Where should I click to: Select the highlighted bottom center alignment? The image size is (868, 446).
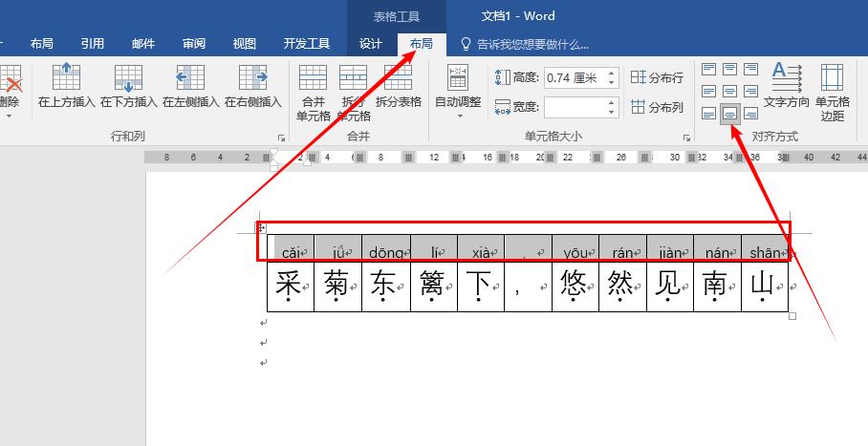[730, 114]
